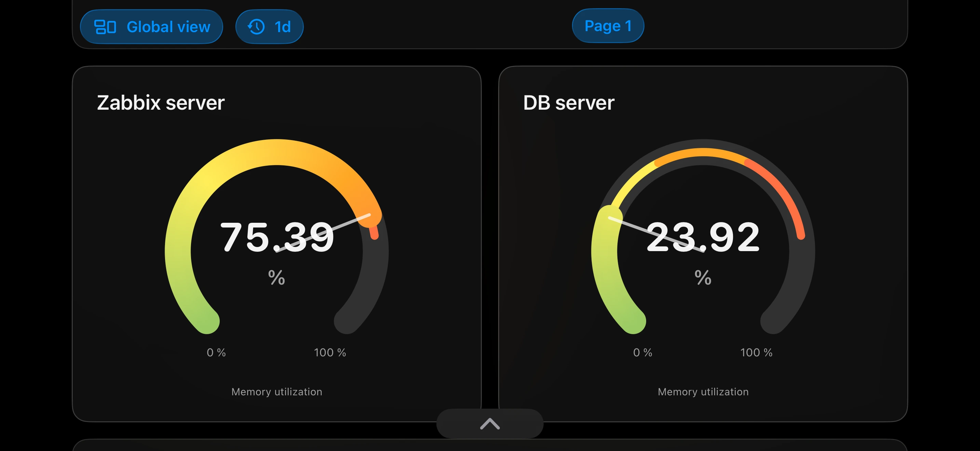Open the Page 1 selector
Screen dimensions: 980x451
tap(608, 26)
